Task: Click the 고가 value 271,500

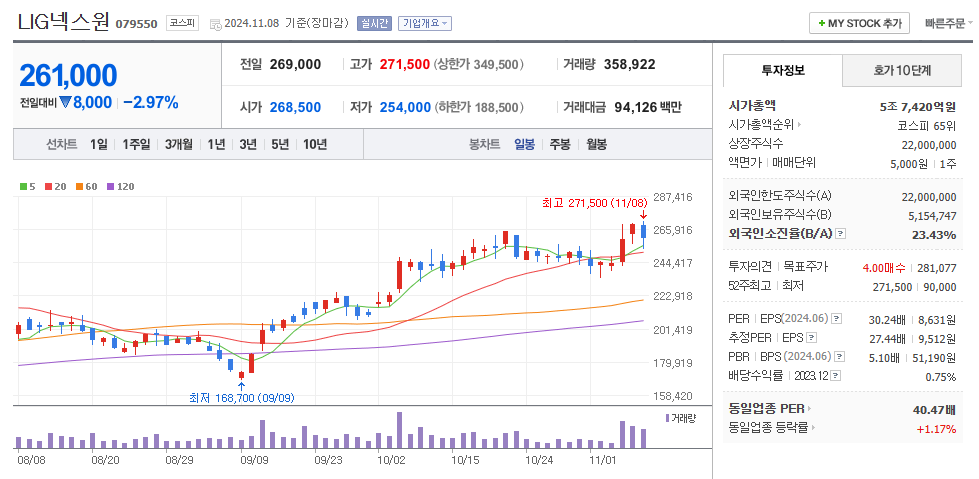Action: click(x=405, y=64)
